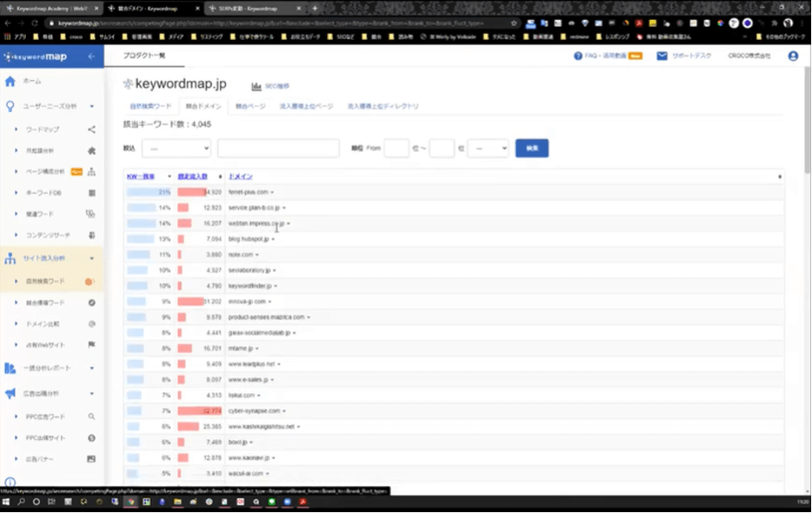Click the image icon beside 広告バナー
Screen dimensions: 812x513
pos(91,460)
